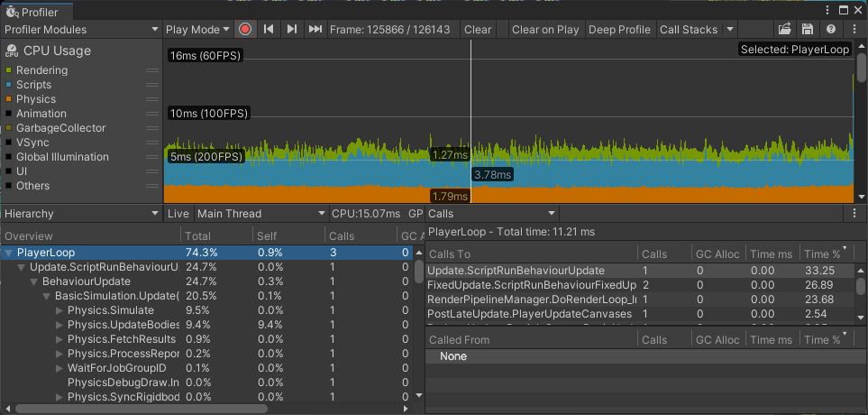
Task: Grab the Physics category reorder handle
Action: (152, 99)
